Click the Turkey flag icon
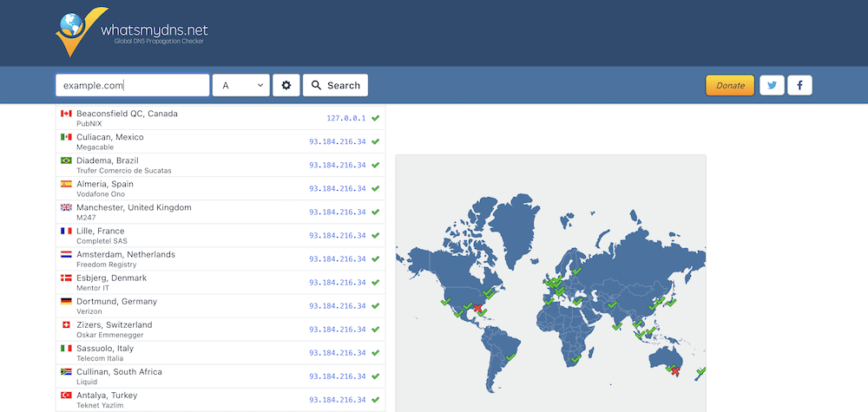 point(67,396)
